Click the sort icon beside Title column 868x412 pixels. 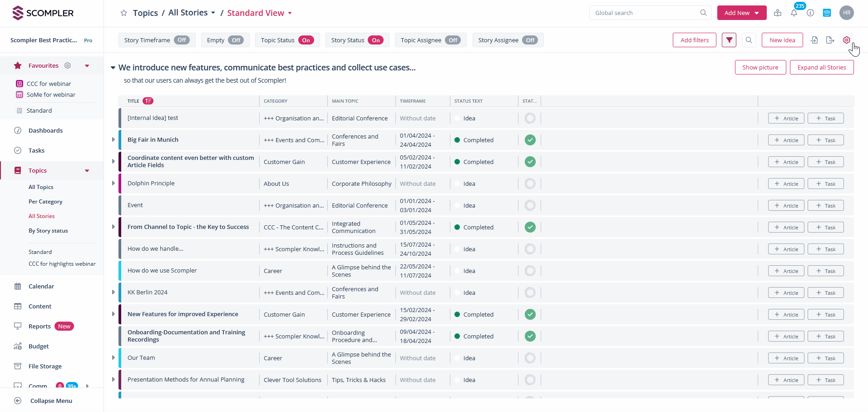tap(148, 101)
